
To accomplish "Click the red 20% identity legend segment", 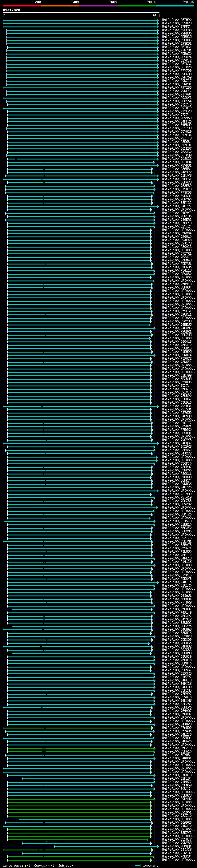I will point(22,6).
